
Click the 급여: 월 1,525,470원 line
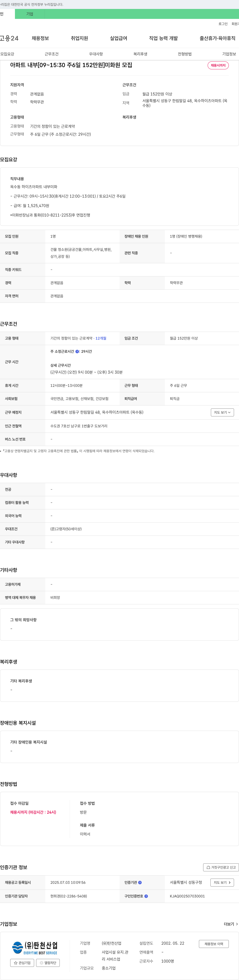pyautogui.click(x=30, y=205)
